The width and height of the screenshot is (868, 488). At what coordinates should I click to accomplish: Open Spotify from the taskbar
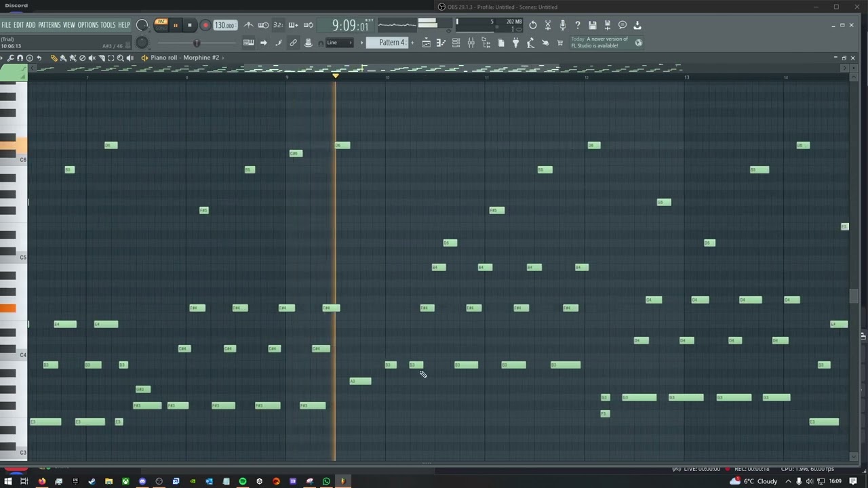click(x=242, y=481)
